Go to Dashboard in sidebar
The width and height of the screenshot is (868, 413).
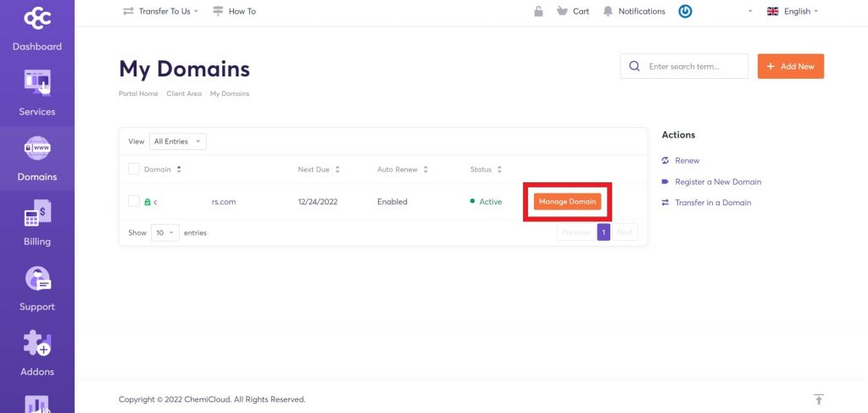tap(37, 47)
